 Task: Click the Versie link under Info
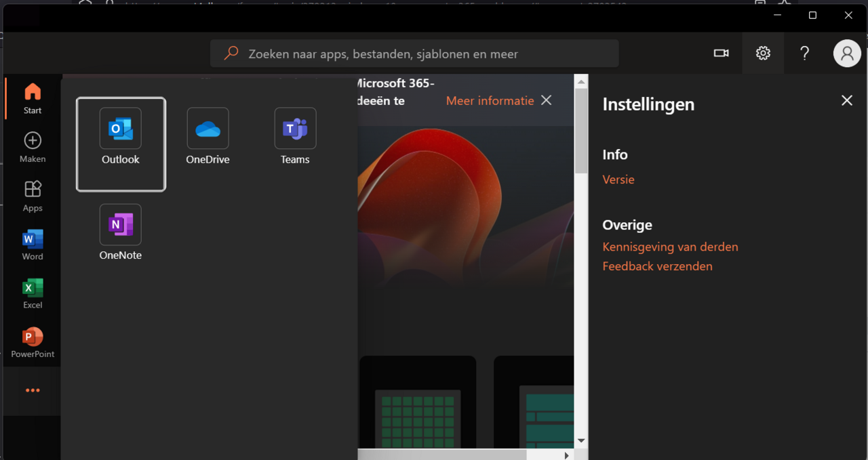click(618, 179)
